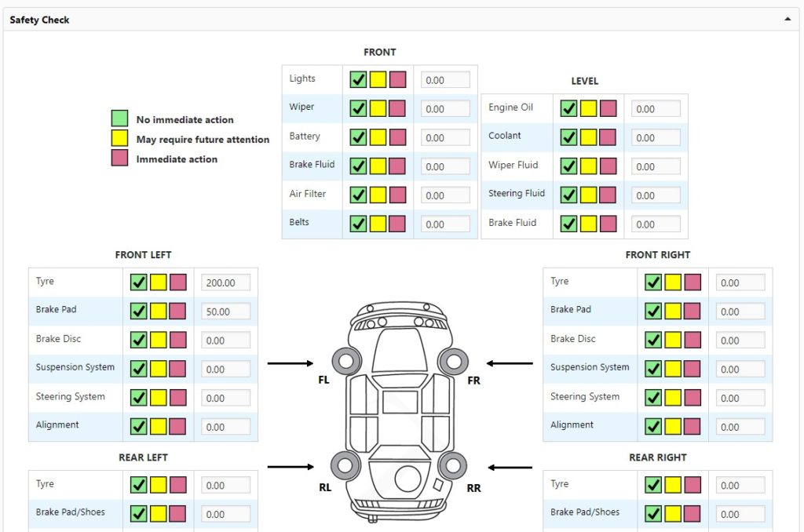This screenshot has width=804, height=532.
Task: Mark Front Right Steering System as yellow
Action: coord(671,397)
